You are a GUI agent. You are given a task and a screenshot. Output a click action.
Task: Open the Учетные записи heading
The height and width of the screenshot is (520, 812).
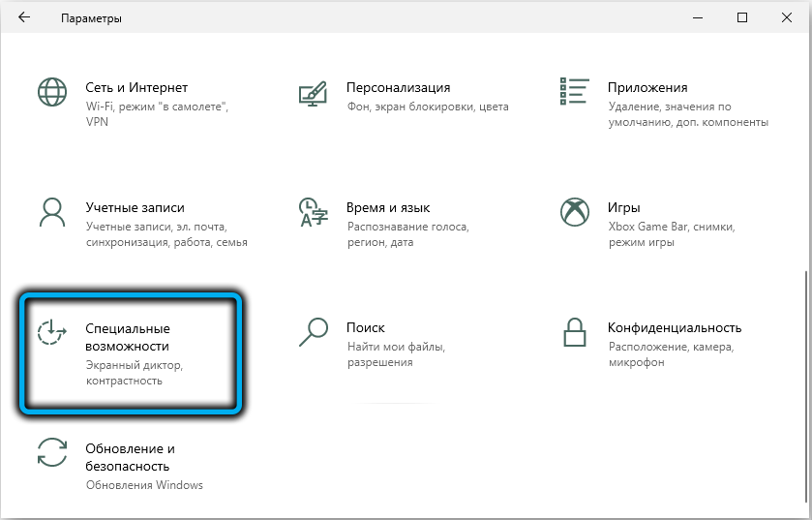tap(135, 207)
